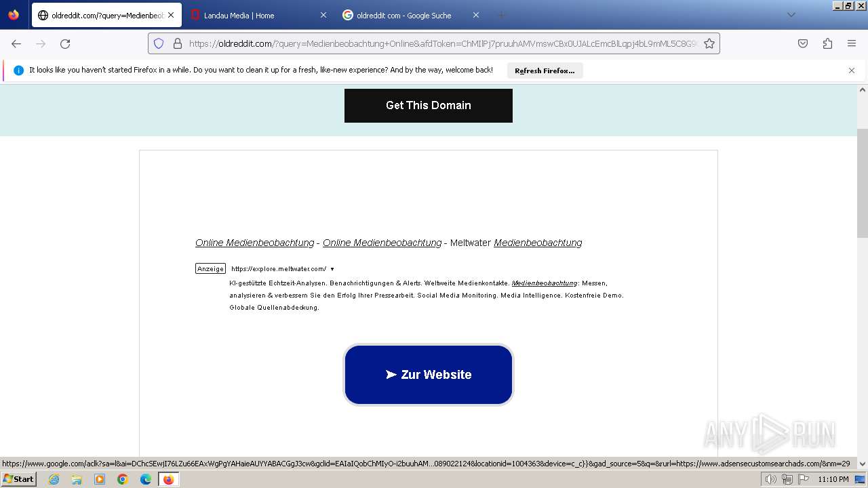Focus the URL address bar
The height and width of the screenshot is (488, 868).
coord(434,43)
